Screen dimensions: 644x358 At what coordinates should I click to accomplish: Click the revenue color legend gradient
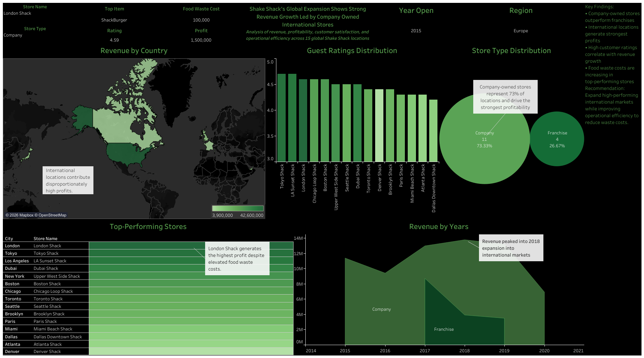[x=238, y=208]
